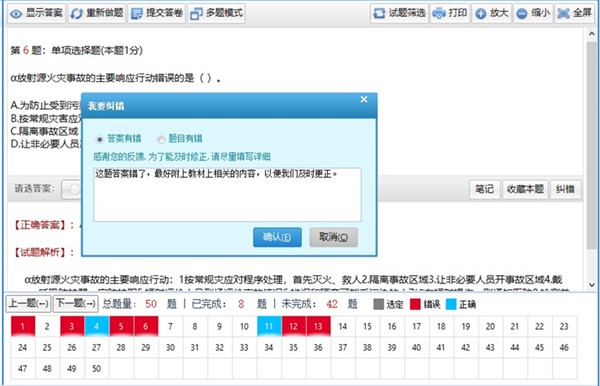Click the 显示答案 eye icon
This screenshot has width=600, height=386.
16,14
